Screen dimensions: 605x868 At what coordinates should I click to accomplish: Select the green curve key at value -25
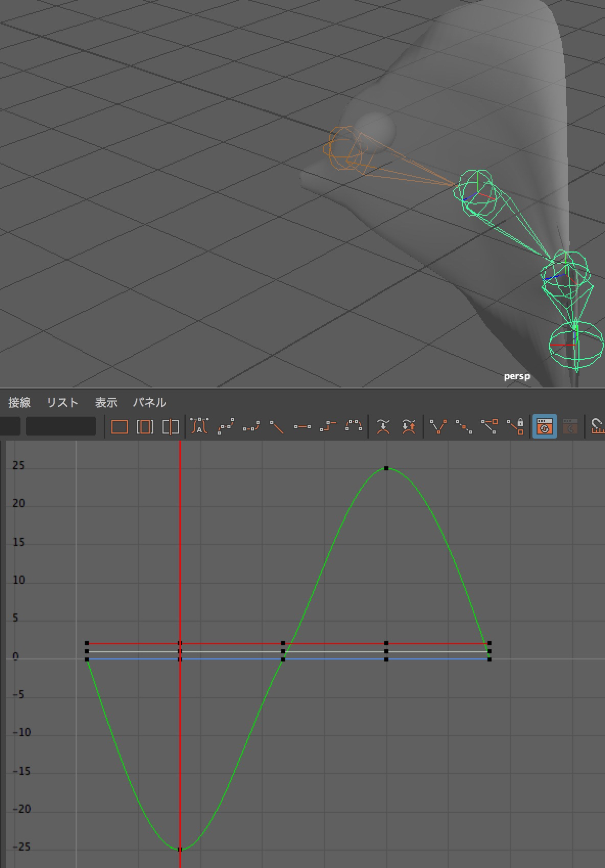[x=180, y=850]
